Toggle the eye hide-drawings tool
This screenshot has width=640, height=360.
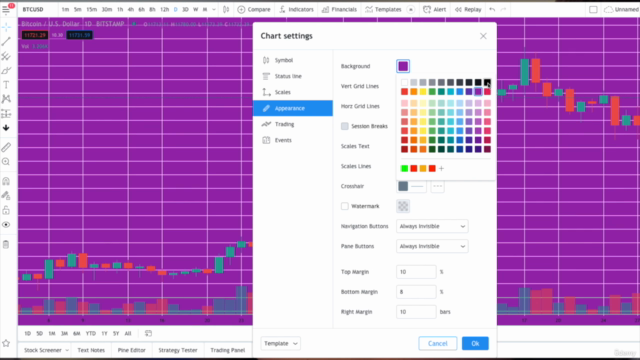[x=6, y=225]
